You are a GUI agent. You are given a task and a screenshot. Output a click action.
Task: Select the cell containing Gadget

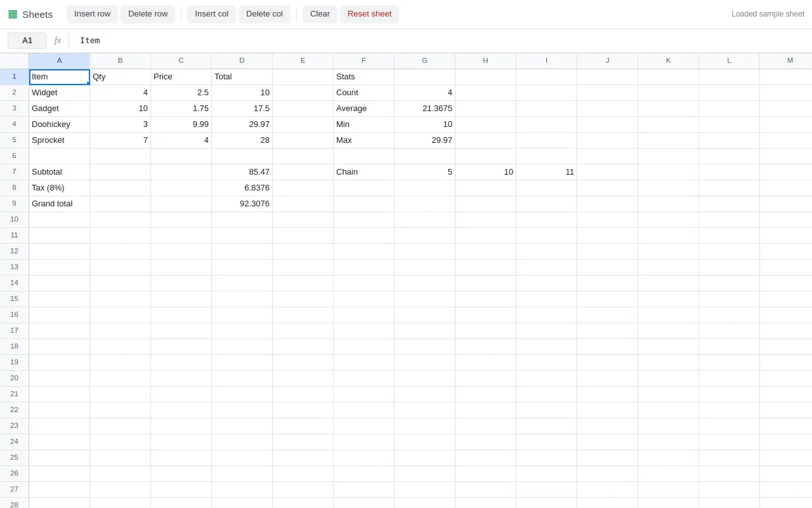click(x=60, y=109)
